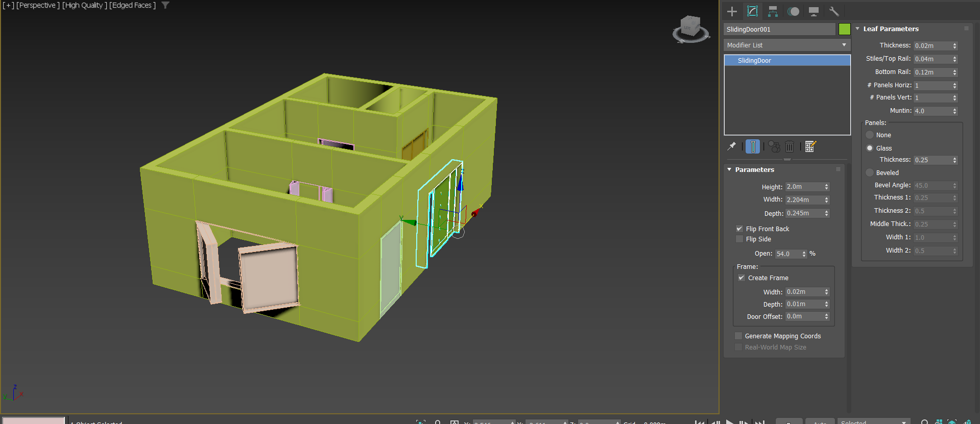The height and width of the screenshot is (424, 980).
Task: Click the Muntin spinner arrows
Action: (x=955, y=111)
